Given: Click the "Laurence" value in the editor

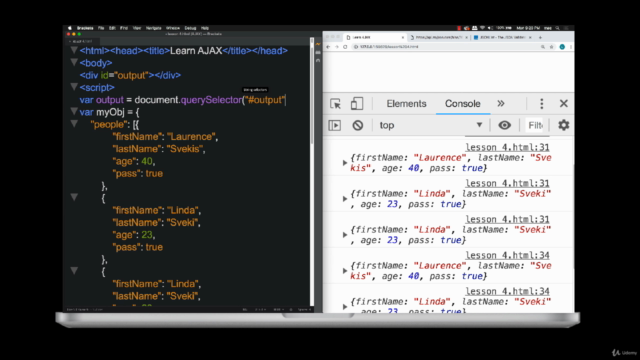Looking at the screenshot, I should [x=191, y=137].
